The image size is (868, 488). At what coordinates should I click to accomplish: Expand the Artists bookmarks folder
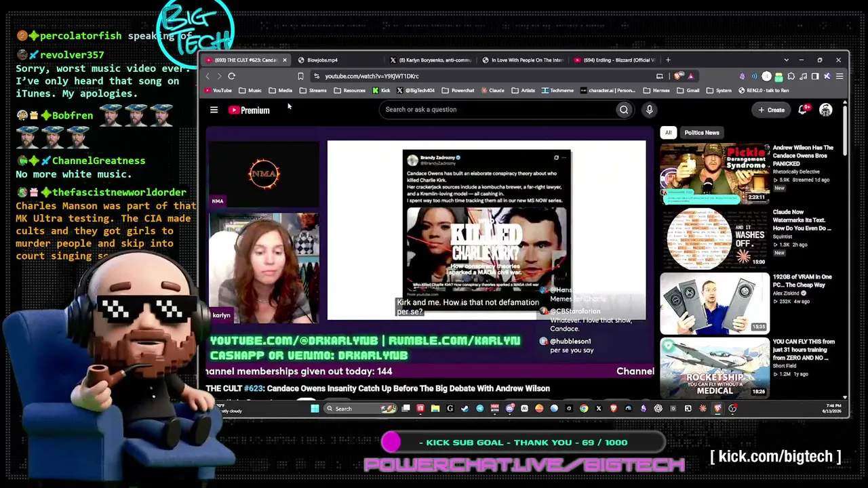(x=524, y=91)
